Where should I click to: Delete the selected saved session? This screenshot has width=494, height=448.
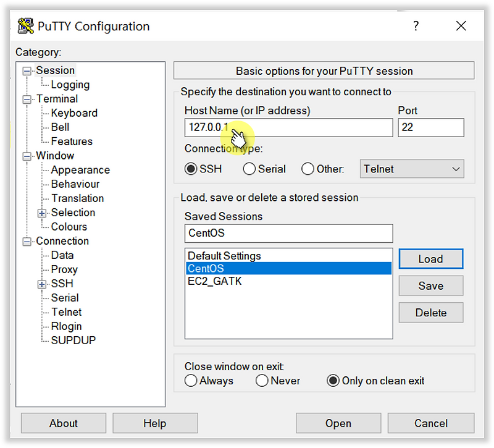pos(430,312)
